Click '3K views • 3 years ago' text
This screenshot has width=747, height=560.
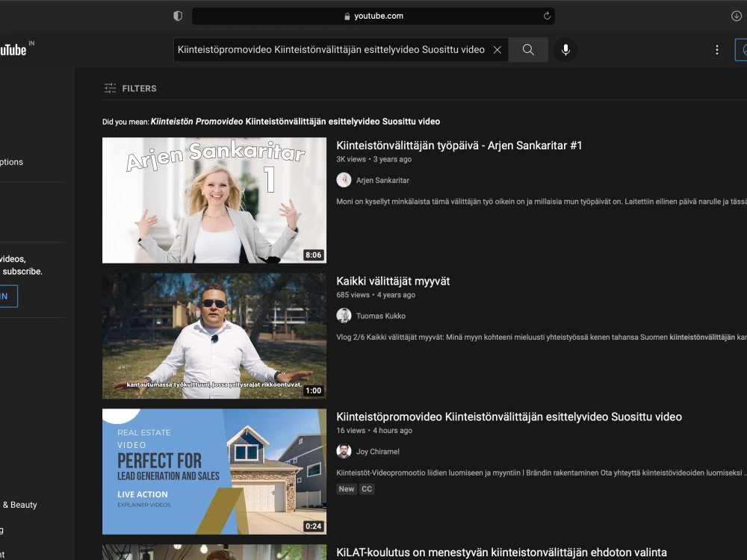(374, 159)
